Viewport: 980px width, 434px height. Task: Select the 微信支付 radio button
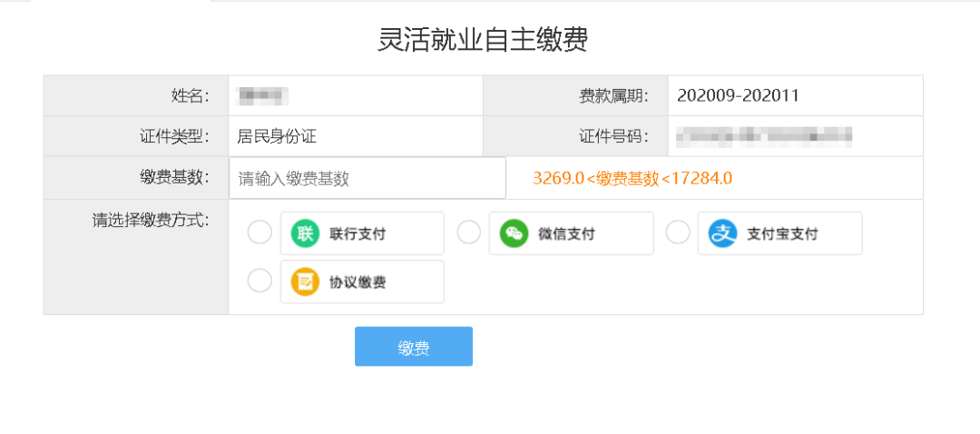(469, 232)
